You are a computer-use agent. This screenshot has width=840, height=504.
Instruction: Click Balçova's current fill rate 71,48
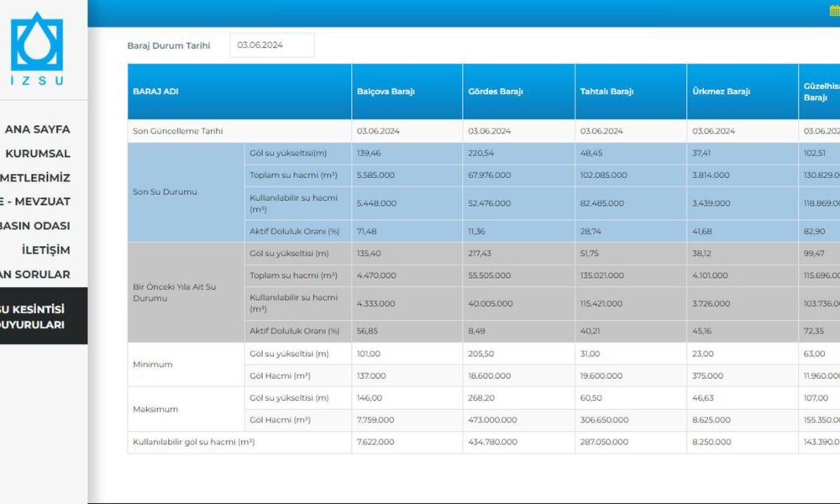[368, 231]
